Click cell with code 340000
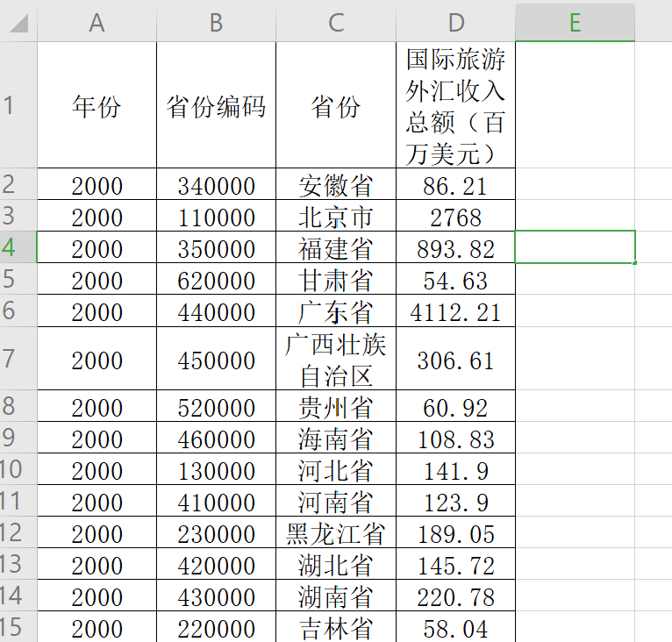The image size is (672, 642). (217, 184)
